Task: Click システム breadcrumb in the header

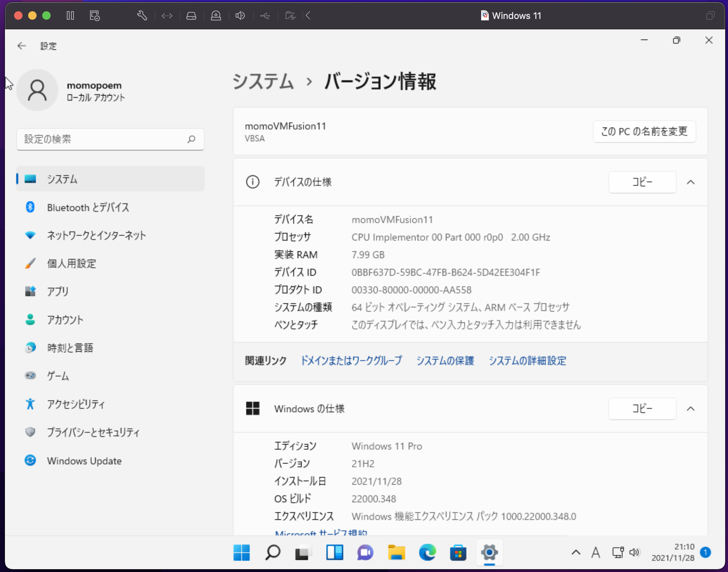Action: 263,82
